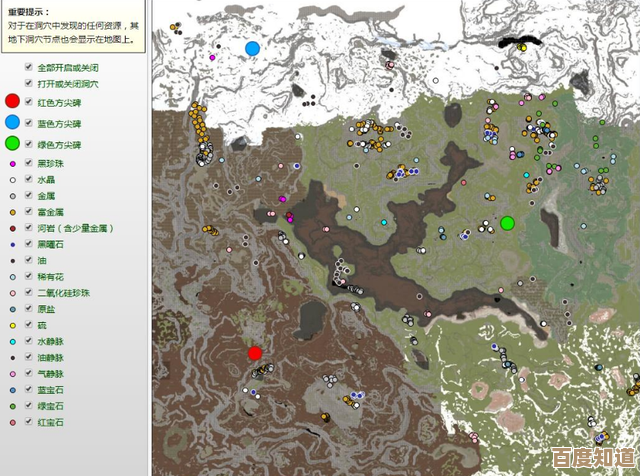Toggle the 黑曜石 checkbox
640x476 pixels.
click(x=29, y=244)
